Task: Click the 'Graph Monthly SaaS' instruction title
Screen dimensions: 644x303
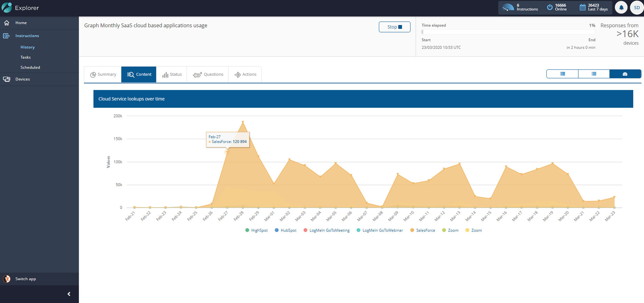Action: [x=146, y=25]
